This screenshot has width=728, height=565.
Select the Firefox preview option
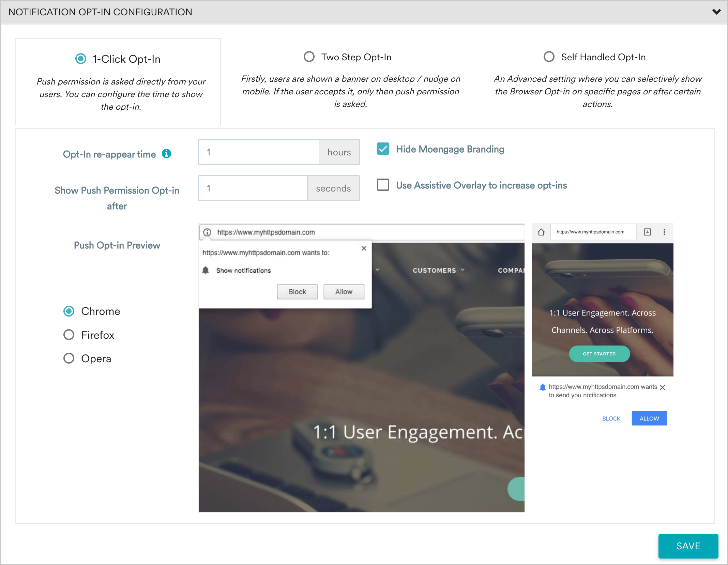click(x=69, y=335)
